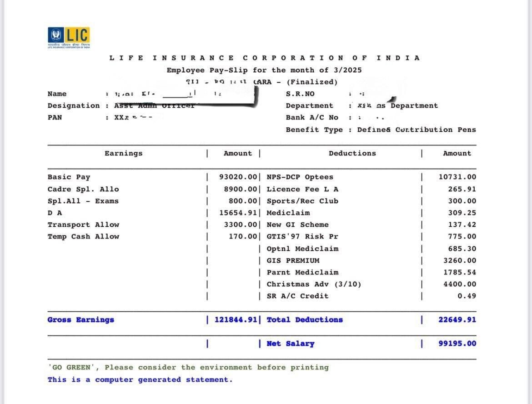The image size is (532, 404).
Task: Click the Bank A/C No label
Action: pos(312,117)
